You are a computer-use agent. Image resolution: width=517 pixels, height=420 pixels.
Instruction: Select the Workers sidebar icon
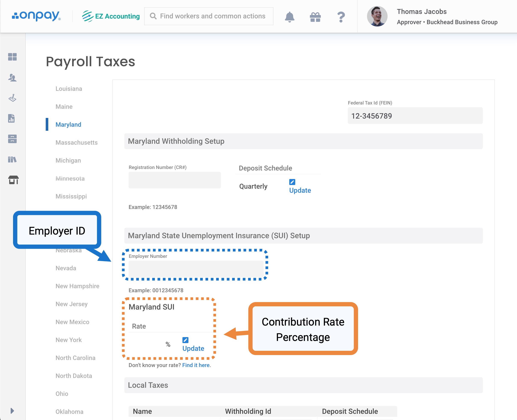tap(13, 78)
